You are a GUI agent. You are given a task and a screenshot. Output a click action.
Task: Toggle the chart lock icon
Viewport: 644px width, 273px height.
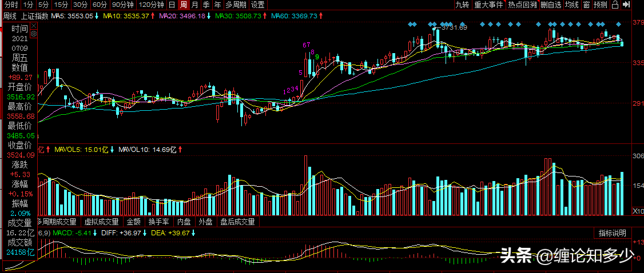click(x=615, y=5)
